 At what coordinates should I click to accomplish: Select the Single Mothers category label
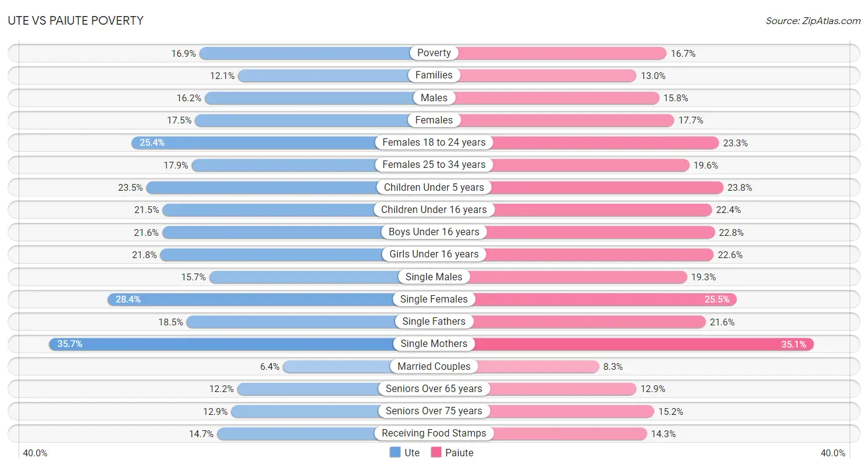(x=434, y=344)
